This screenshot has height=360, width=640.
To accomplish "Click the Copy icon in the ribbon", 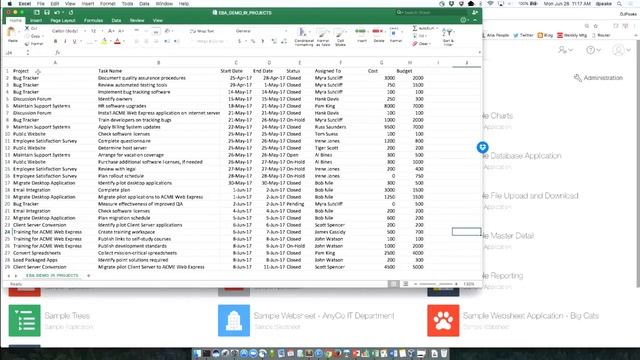I will pyautogui.click(x=27, y=36).
